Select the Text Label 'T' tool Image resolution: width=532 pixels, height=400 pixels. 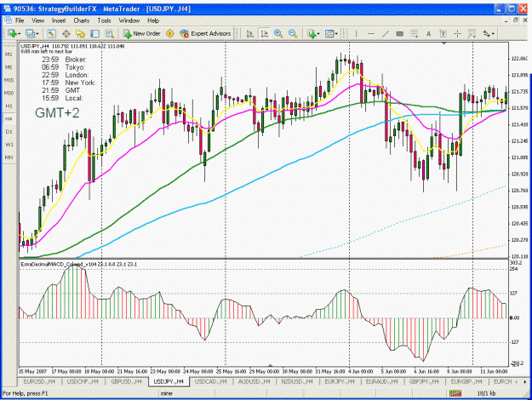443,33
